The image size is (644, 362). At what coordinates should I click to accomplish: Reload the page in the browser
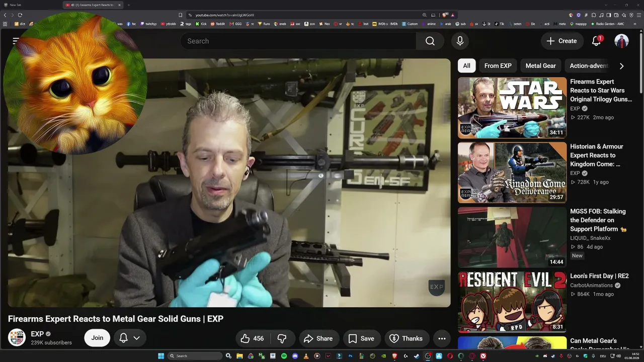20,15
